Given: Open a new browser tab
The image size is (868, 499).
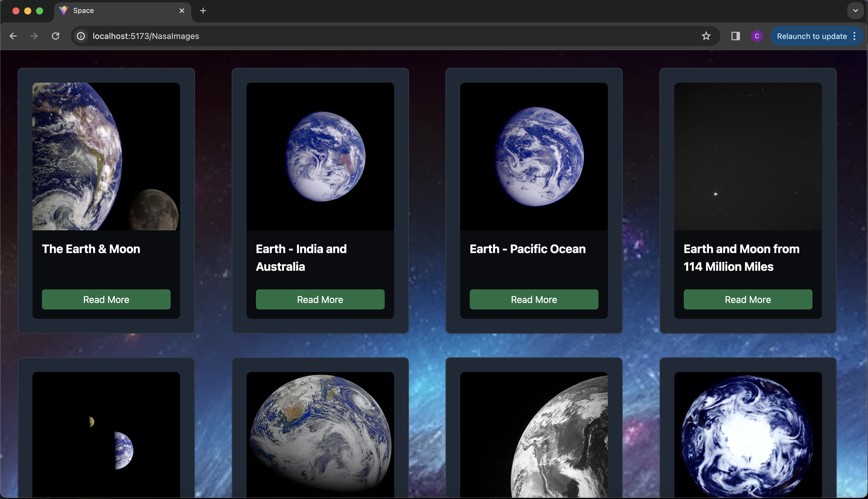Looking at the screenshot, I should pyautogui.click(x=203, y=11).
